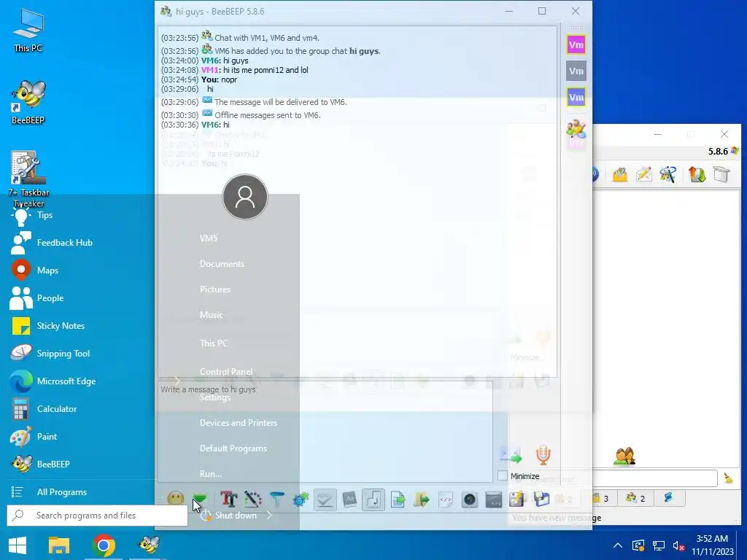Click the orange microphone voice message icon
The image size is (747, 560).
tap(543, 455)
